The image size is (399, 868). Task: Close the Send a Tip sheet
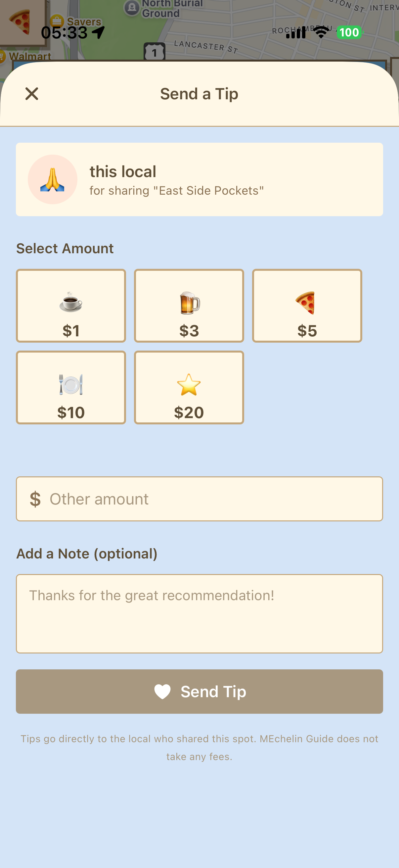coord(32,94)
